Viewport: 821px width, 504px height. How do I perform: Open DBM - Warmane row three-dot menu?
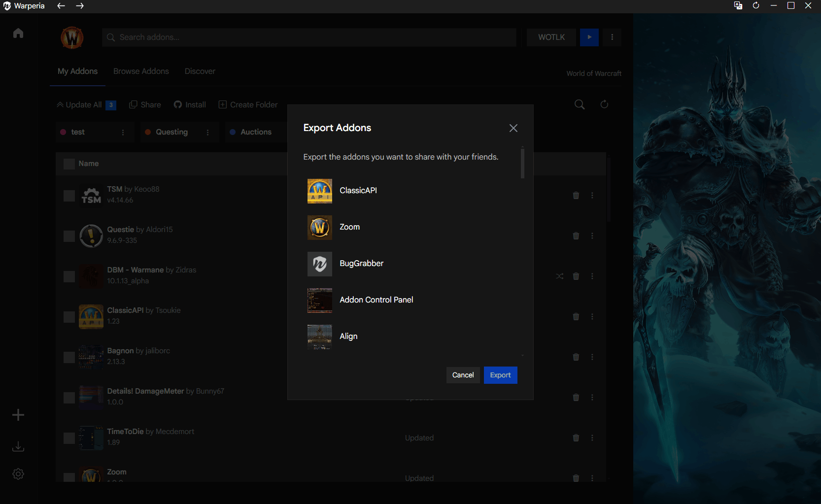coord(592,276)
